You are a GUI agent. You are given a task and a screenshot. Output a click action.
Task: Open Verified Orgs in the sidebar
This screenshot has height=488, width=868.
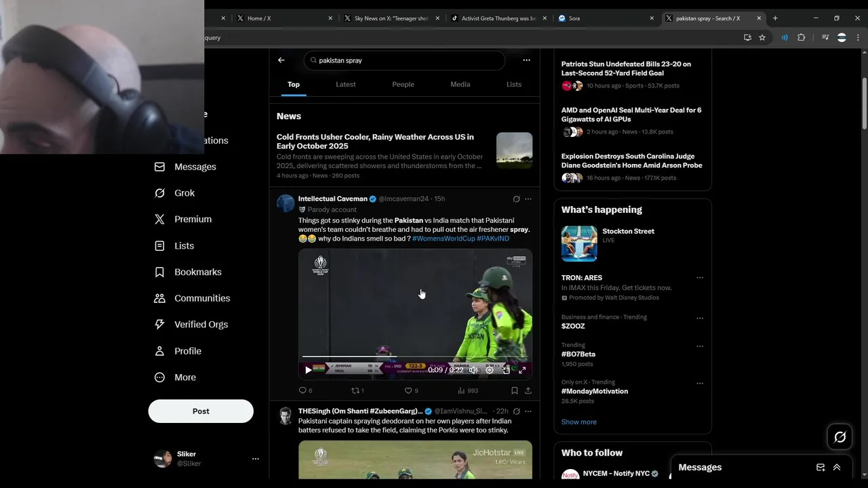click(x=191, y=325)
